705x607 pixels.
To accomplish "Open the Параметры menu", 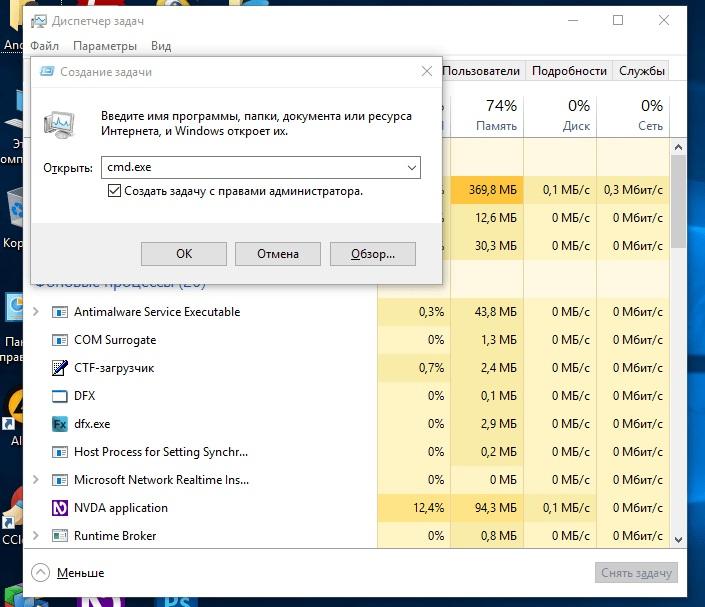I will point(105,46).
